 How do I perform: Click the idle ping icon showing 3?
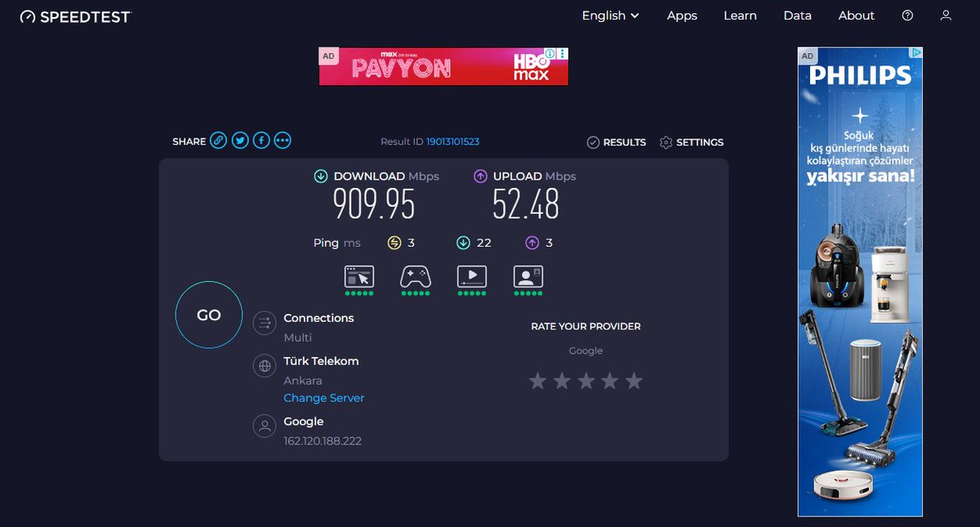point(394,243)
